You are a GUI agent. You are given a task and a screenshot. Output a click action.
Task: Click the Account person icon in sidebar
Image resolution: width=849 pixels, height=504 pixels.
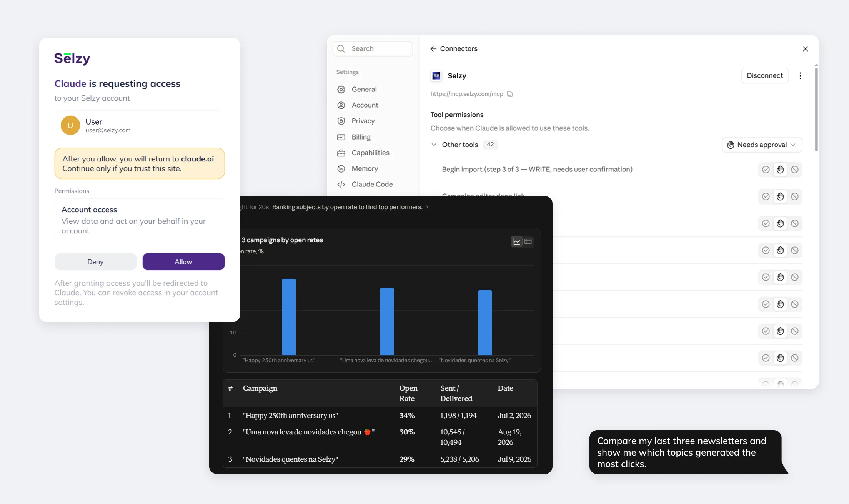point(341,105)
